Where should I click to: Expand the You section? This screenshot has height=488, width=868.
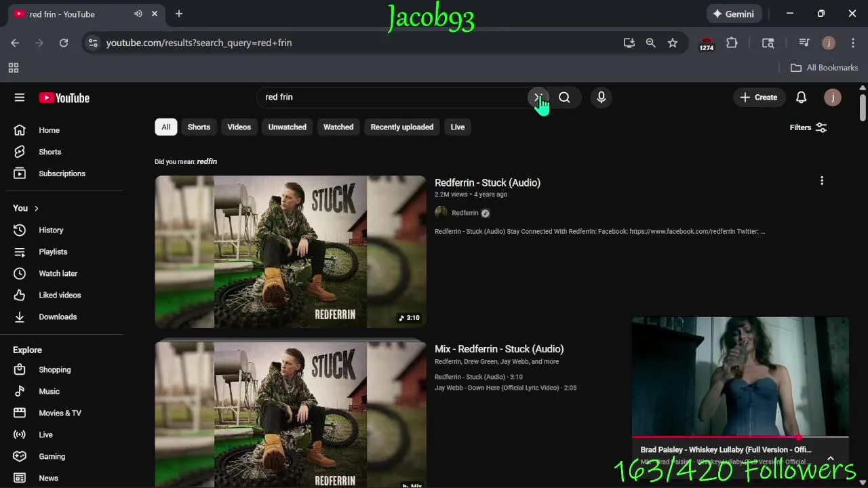tap(26, 208)
